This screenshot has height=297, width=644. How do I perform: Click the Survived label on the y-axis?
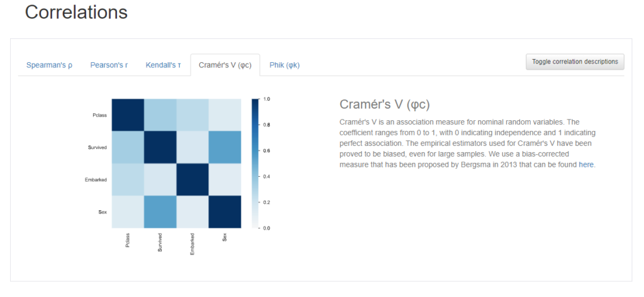97,147
